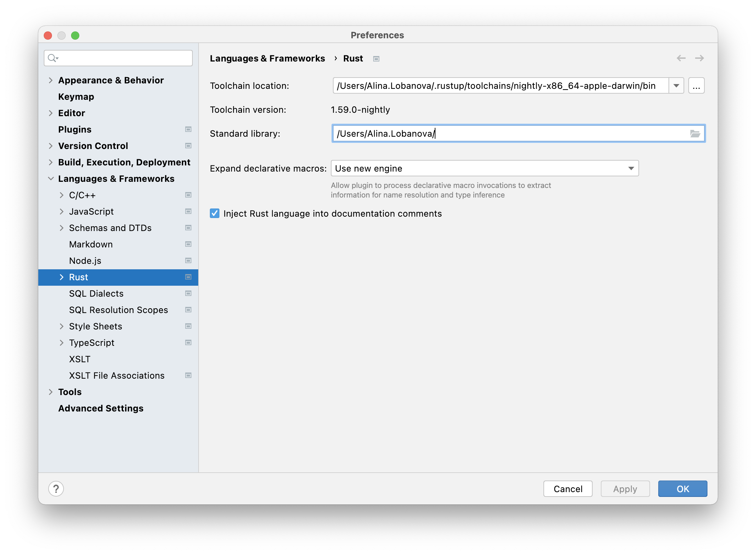Screen dimensions: 756x555
Task: Expand the Appearance & Behavior section
Action: tap(51, 80)
